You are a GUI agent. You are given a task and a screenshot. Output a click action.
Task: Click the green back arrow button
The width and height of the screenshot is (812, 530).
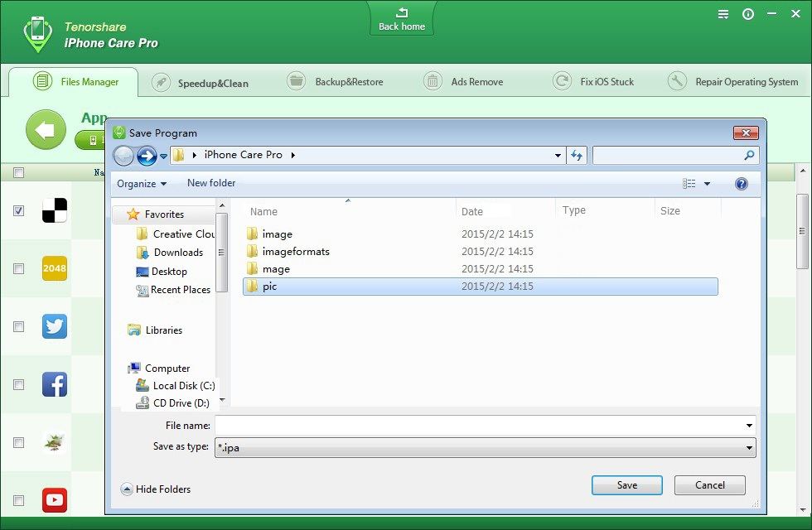tap(46, 129)
